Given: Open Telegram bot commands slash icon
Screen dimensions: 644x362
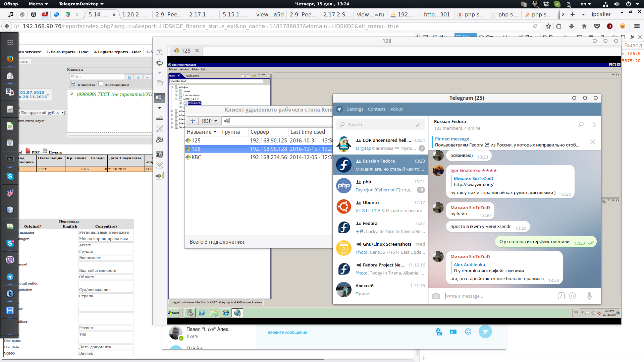Looking at the screenshot, I should point(561,296).
